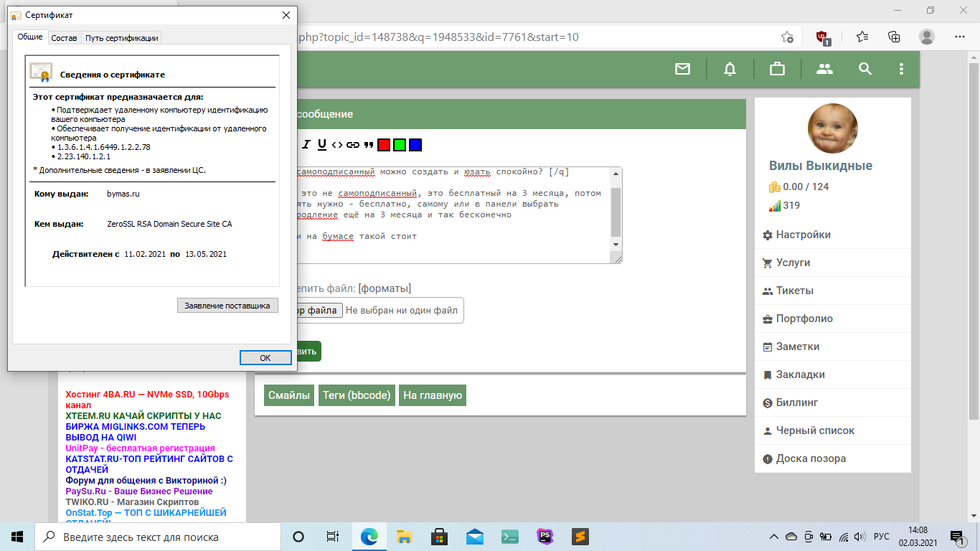980x551 pixels.
Task: Open Доска позора in the sidebar
Action: [810, 458]
